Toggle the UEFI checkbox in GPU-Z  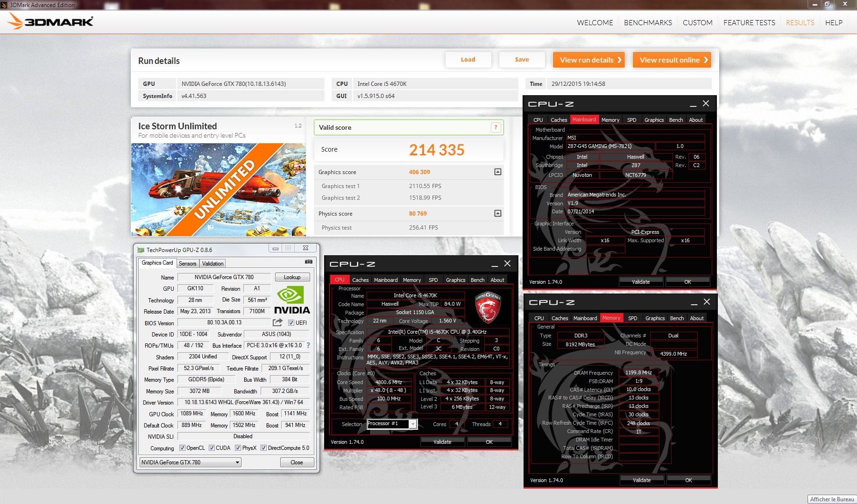pyautogui.click(x=291, y=323)
